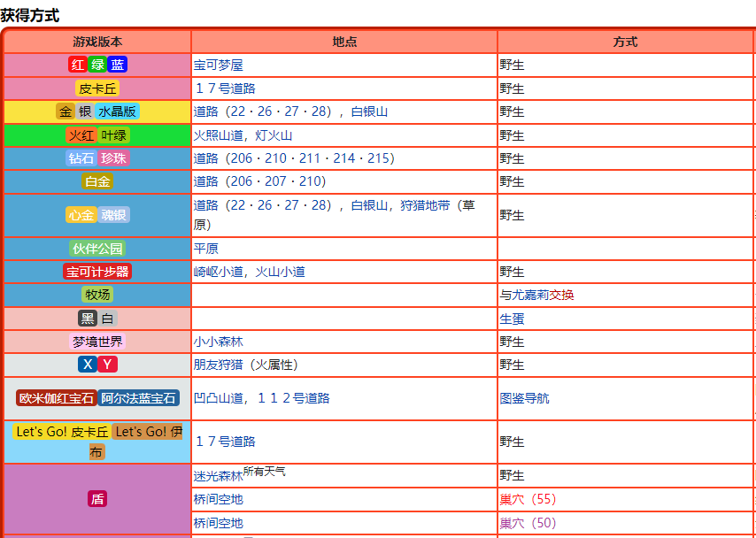Click 桥间空地 beside 巢穴（55）
The width and height of the screenshot is (756, 538).
point(219,499)
